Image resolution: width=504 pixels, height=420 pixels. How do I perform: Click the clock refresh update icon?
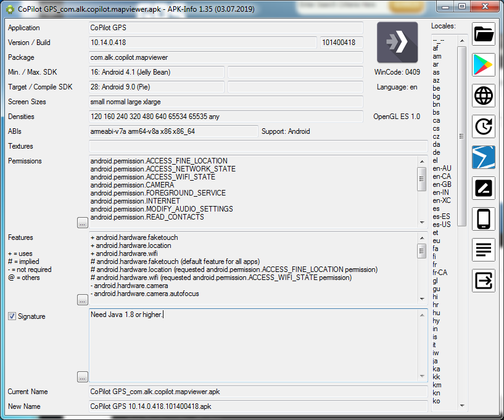pos(484,126)
